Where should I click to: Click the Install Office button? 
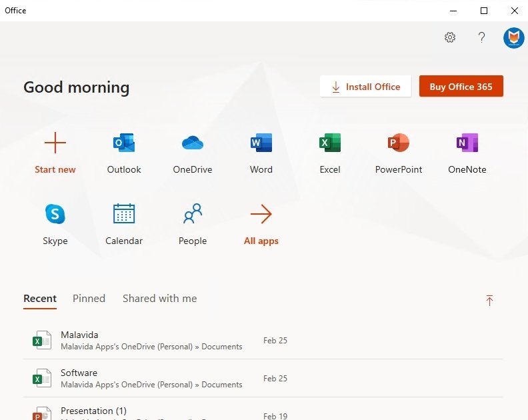[x=365, y=87]
